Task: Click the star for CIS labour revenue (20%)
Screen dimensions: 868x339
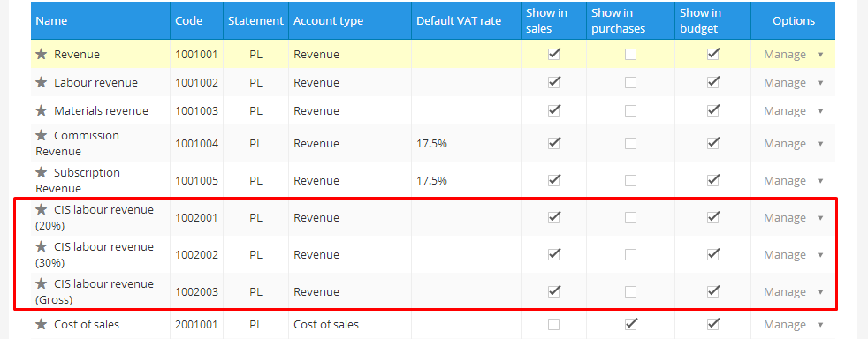Action: [x=41, y=209]
